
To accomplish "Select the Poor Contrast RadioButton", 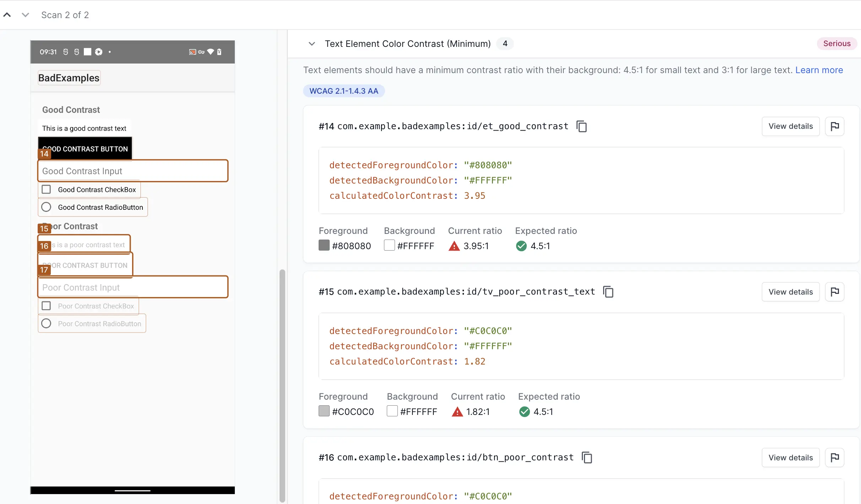I will coord(47,324).
